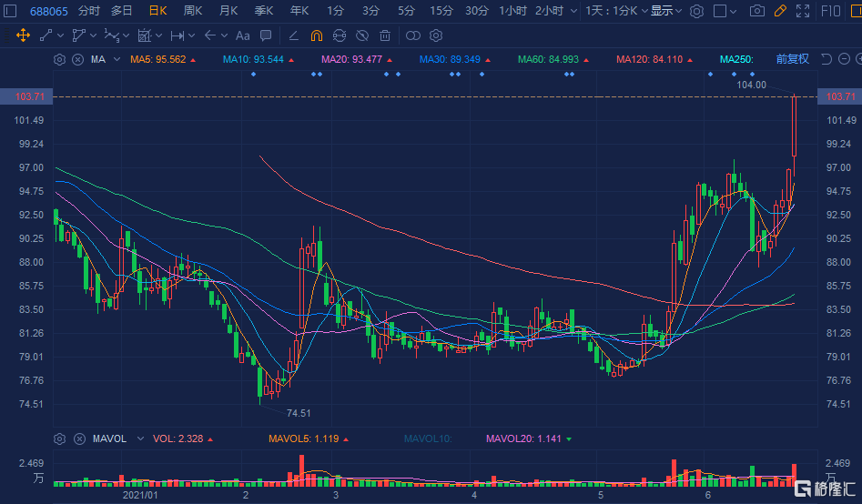
Task: Add a comment bubble annotation
Action: pos(266,35)
